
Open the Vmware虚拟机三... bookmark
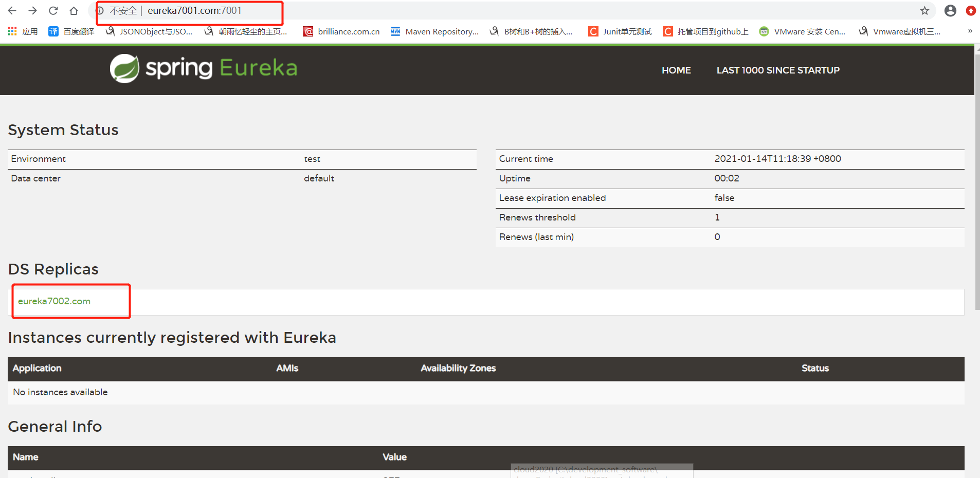pyautogui.click(x=900, y=31)
